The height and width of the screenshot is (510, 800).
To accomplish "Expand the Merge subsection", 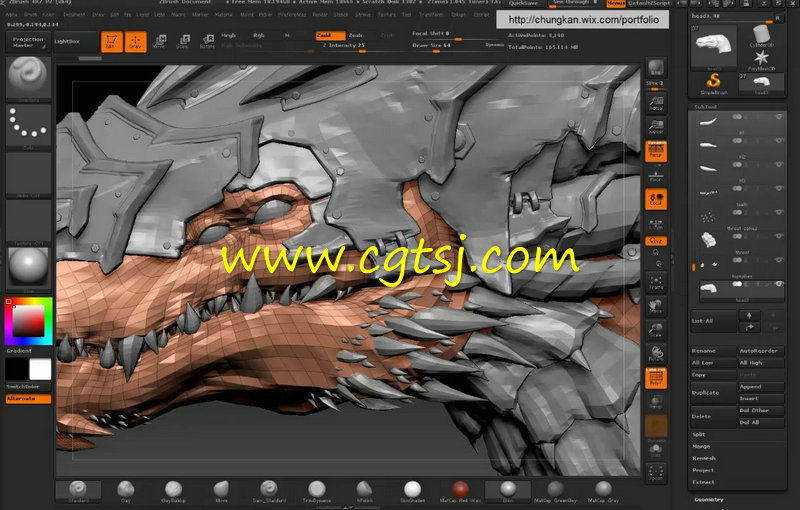I will click(x=701, y=446).
